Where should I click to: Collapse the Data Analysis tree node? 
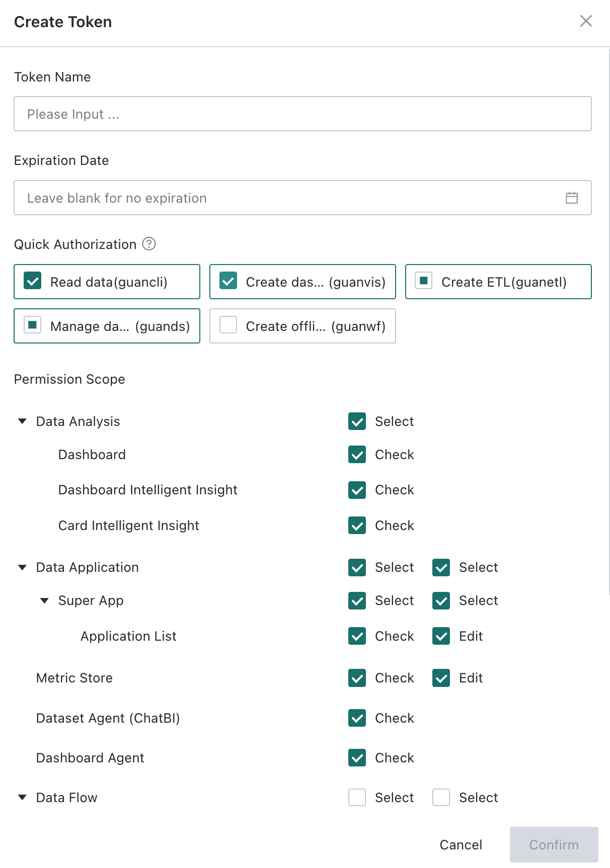[x=22, y=421]
